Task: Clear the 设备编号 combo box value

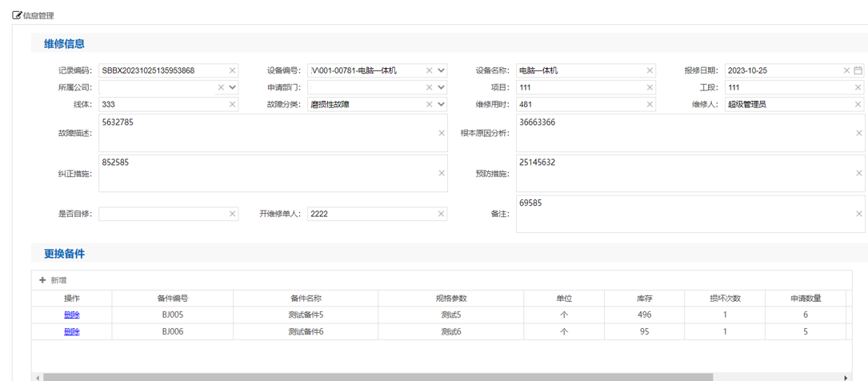Action: pyautogui.click(x=429, y=70)
